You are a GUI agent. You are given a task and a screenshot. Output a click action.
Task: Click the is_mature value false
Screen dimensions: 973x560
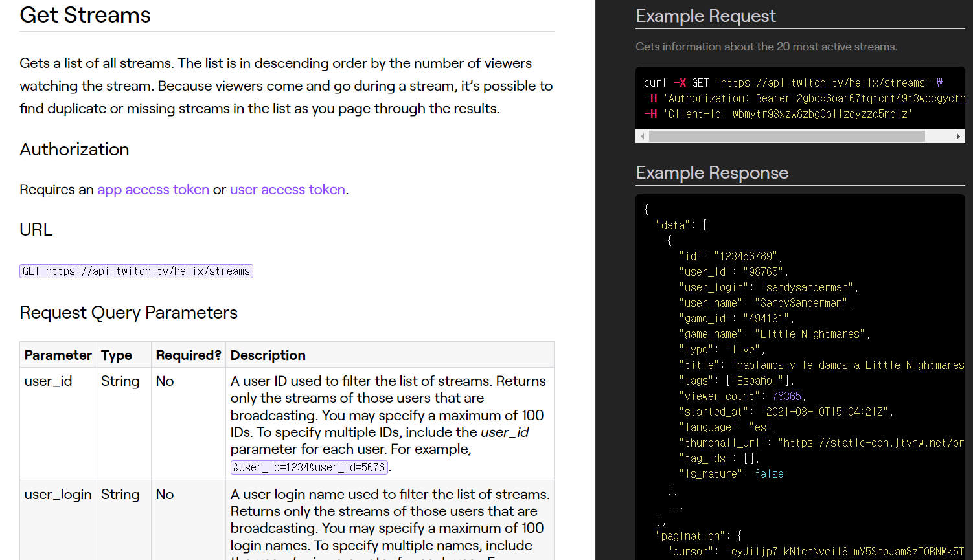pos(769,474)
